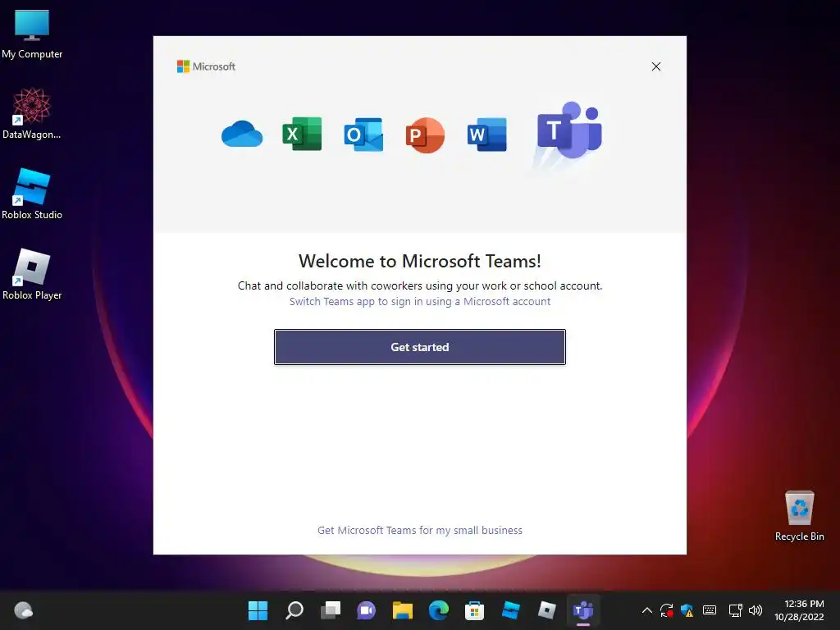Open taskbar Search
This screenshot has width=840, height=630.
(294, 610)
